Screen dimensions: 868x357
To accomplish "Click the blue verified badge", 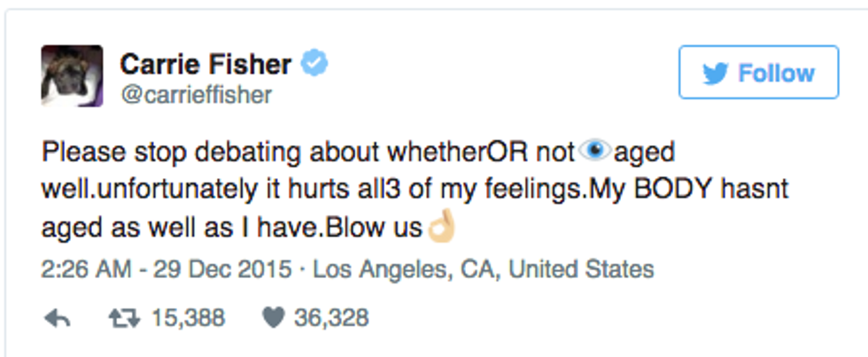I will [314, 63].
